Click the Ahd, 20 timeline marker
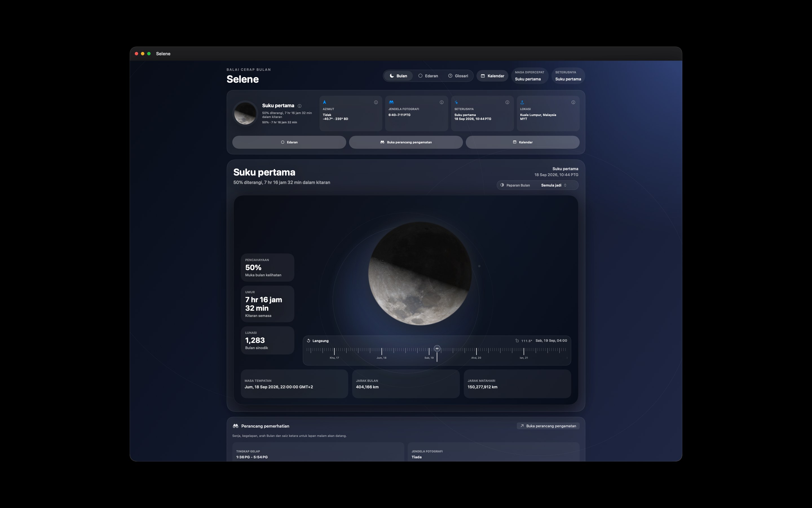The image size is (812, 508). (x=476, y=358)
